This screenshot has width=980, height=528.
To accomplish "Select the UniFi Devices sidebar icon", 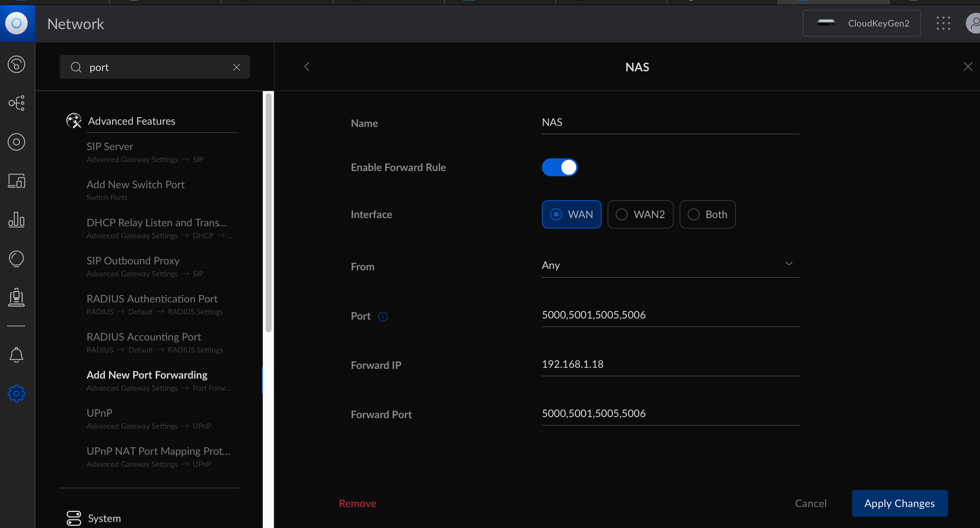I will [x=17, y=142].
